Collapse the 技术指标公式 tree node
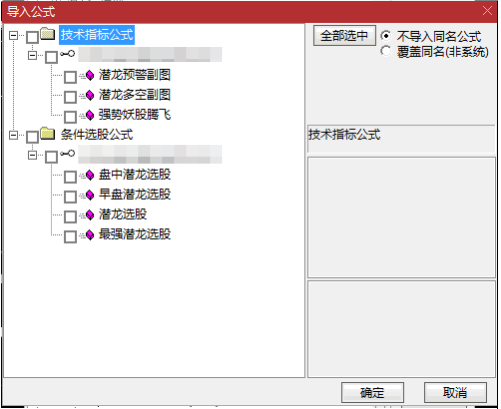The image size is (501, 409). (13, 35)
